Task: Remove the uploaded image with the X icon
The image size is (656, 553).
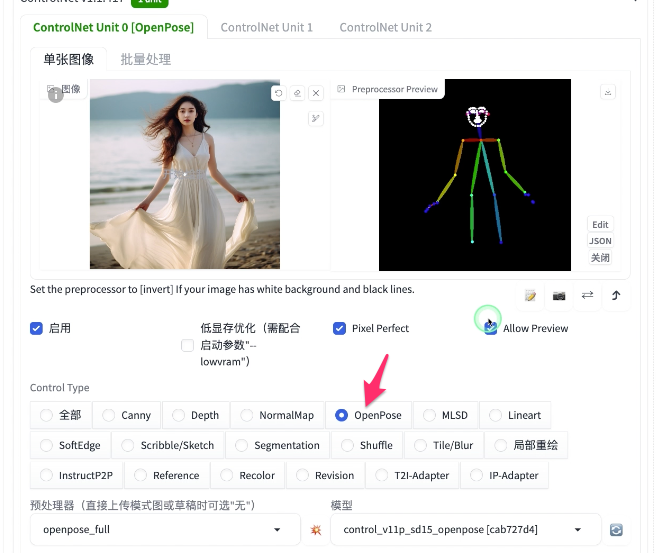Action: point(316,93)
